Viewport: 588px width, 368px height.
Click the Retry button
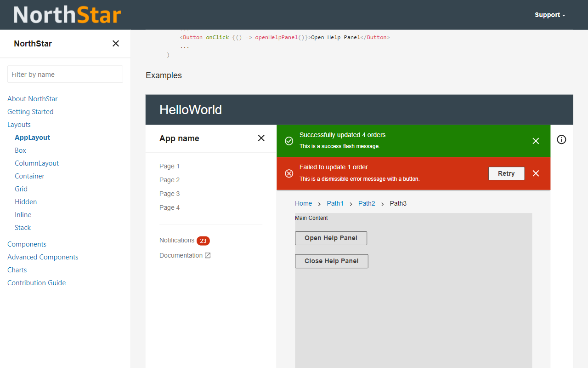(506, 173)
